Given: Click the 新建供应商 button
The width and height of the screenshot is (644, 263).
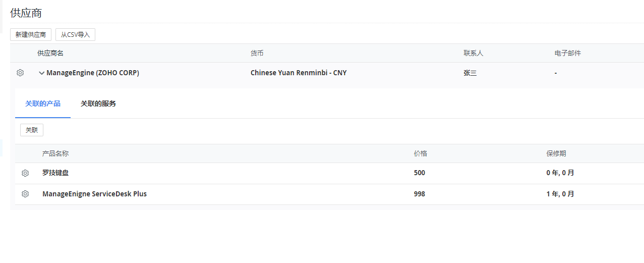Looking at the screenshot, I should coord(31,35).
